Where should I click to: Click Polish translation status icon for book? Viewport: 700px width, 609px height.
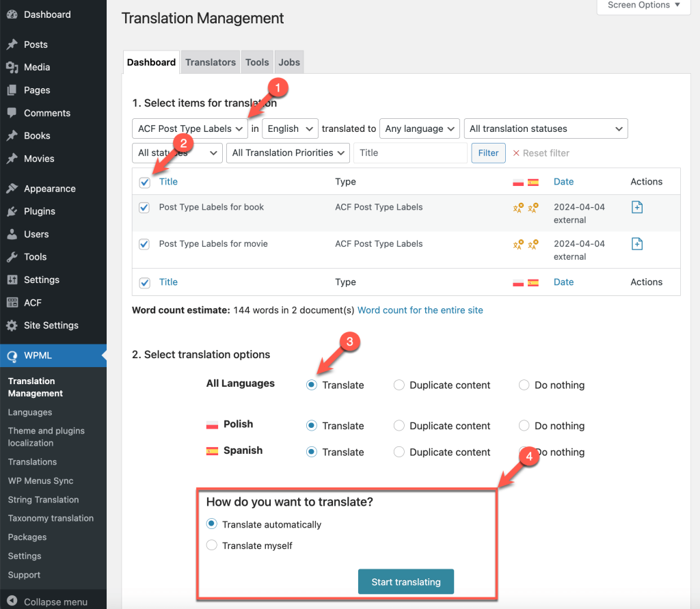(x=518, y=208)
